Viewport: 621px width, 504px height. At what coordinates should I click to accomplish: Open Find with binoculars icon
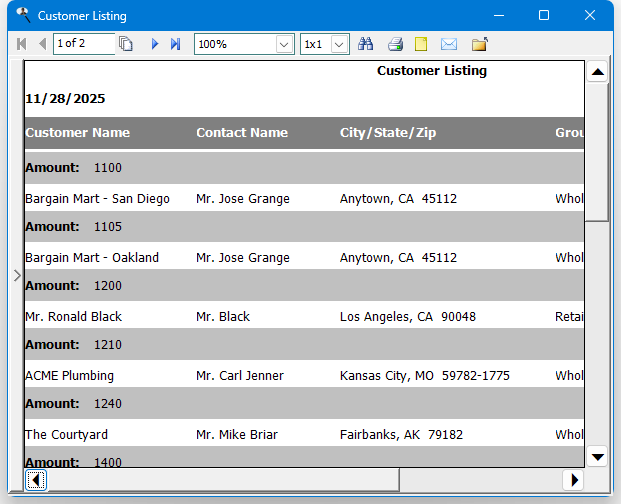(366, 44)
